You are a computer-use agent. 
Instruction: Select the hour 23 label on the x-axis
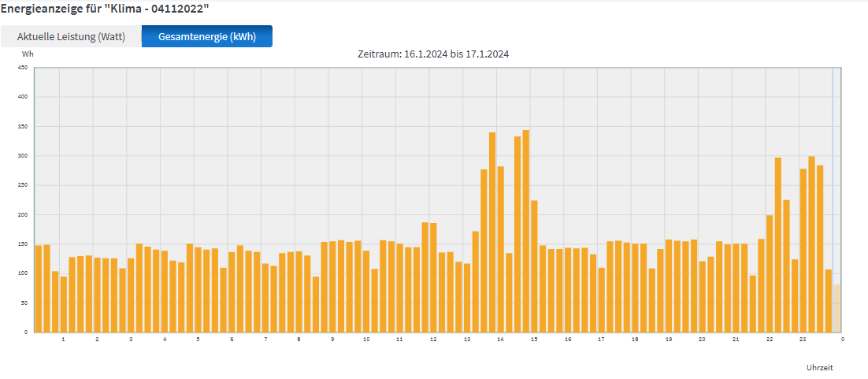click(x=803, y=340)
